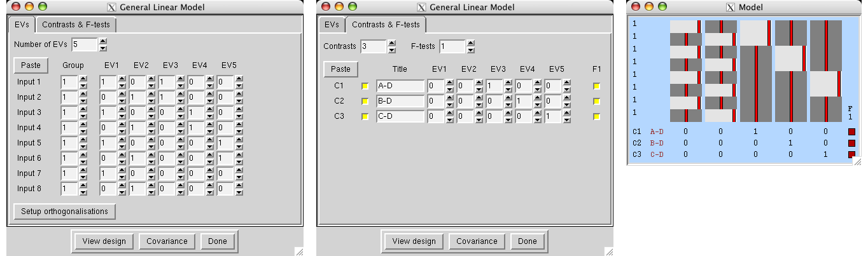Click View design below the contrasts table
The image size is (868, 256).
[414, 241]
